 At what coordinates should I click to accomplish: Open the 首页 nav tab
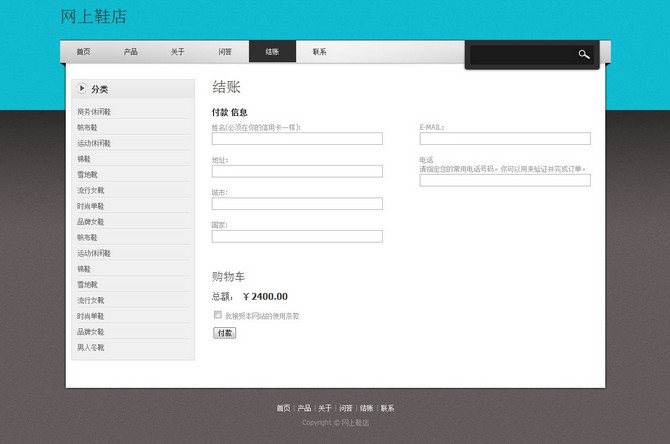83,52
